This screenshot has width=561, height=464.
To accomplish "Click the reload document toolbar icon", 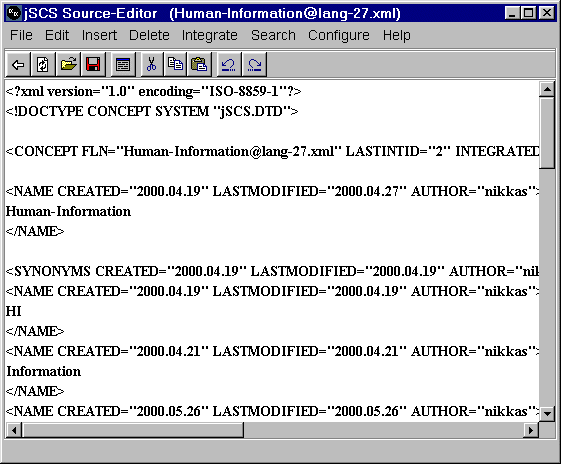I will point(43,65).
